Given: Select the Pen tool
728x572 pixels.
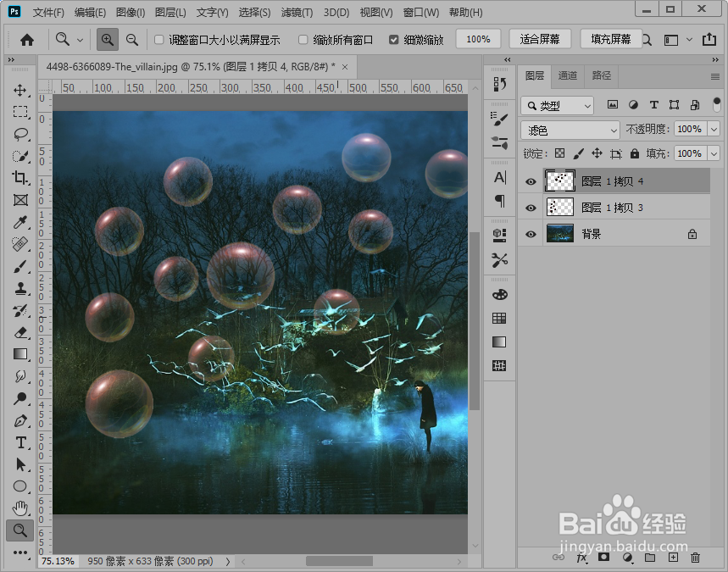Looking at the screenshot, I should click(x=20, y=420).
